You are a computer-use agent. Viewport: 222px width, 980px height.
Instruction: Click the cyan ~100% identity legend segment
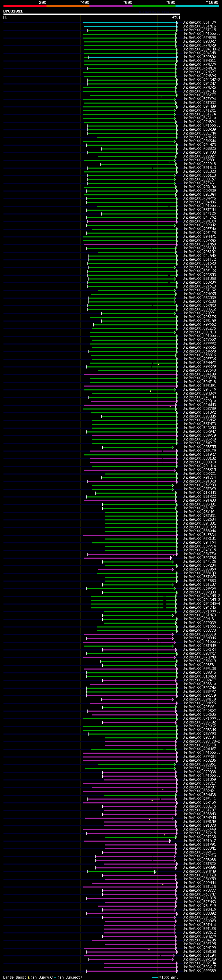coord(197,6)
